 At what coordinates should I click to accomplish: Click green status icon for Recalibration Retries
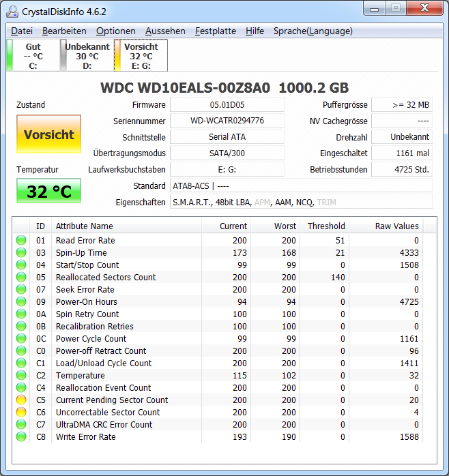pos(21,327)
